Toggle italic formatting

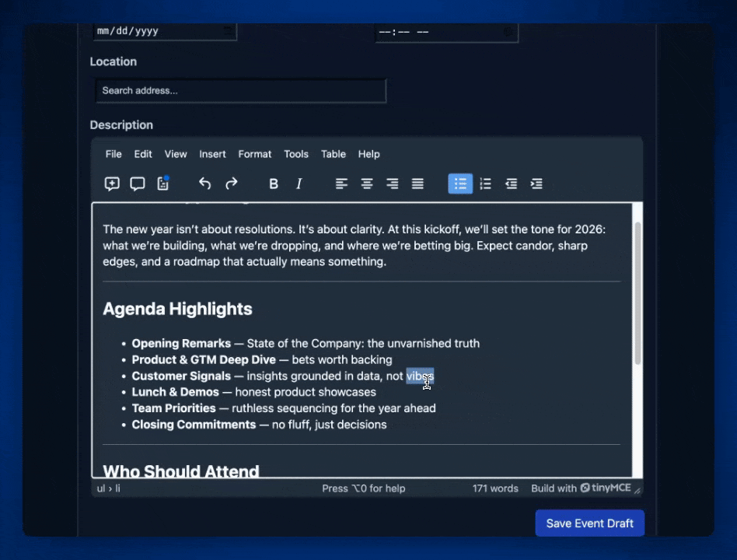click(299, 184)
